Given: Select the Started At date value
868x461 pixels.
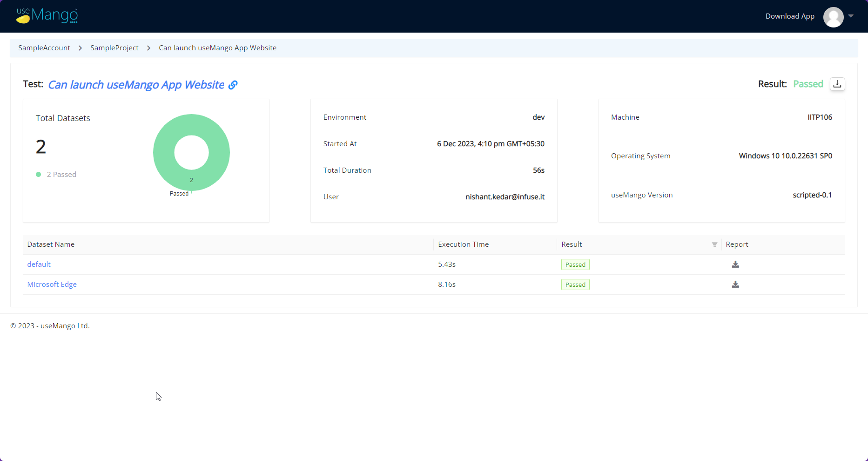Looking at the screenshot, I should click(491, 144).
